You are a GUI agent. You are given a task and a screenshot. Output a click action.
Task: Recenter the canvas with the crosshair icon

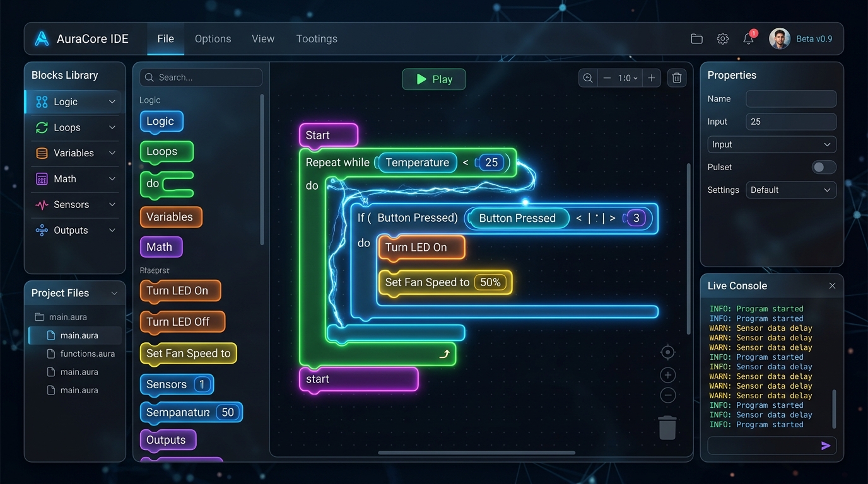(x=667, y=352)
